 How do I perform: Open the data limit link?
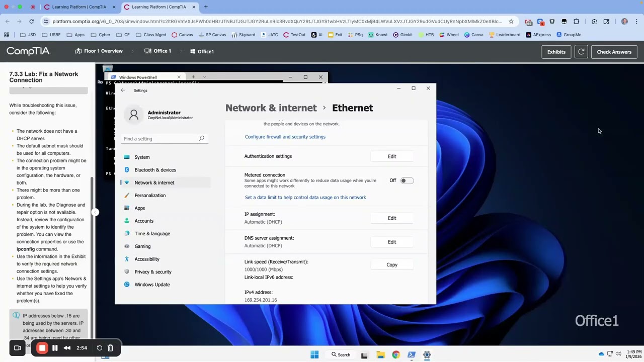(305, 198)
